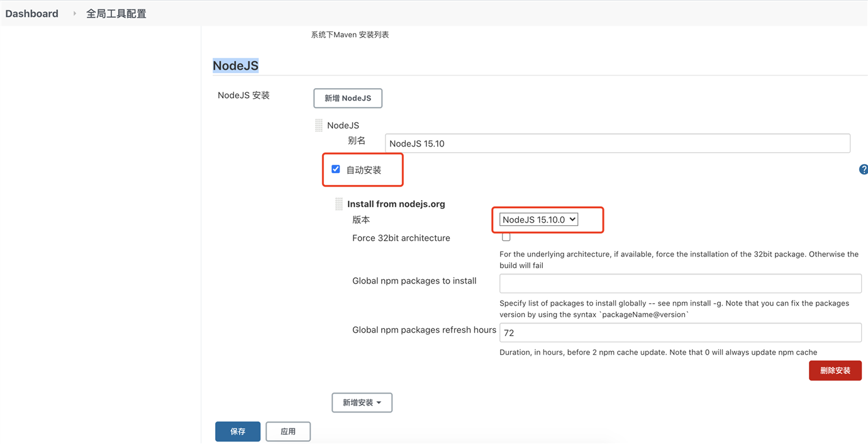Expand the 新增安装 dropdown button

[362, 402]
